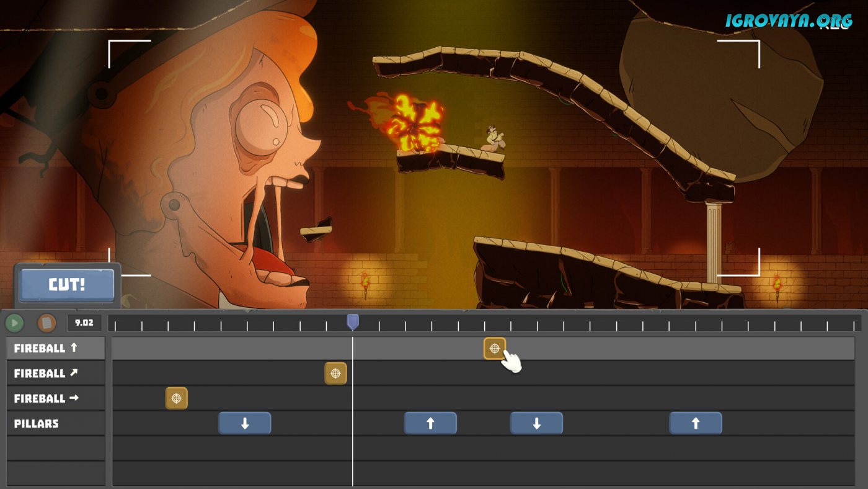868x489 pixels.
Task: Select crosshair marker on Fireball right track
Action: coord(176,398)
